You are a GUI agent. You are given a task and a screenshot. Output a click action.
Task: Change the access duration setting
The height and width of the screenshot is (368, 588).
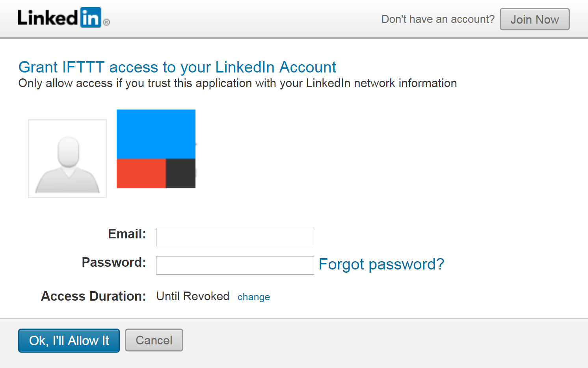254,297
